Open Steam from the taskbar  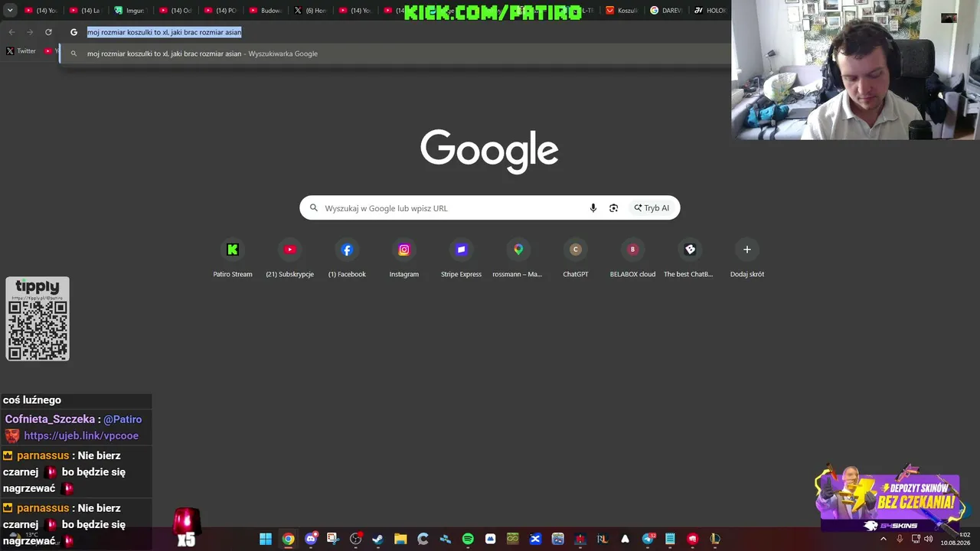pyautogui.click(x=377, y=539)
